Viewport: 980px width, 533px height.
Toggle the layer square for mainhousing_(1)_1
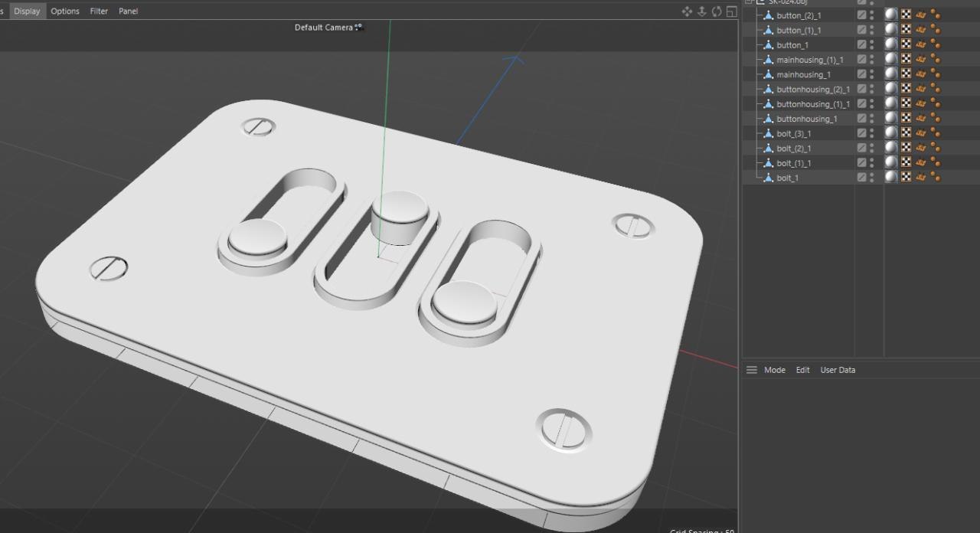pyautogui.click(x=861, y=59)
